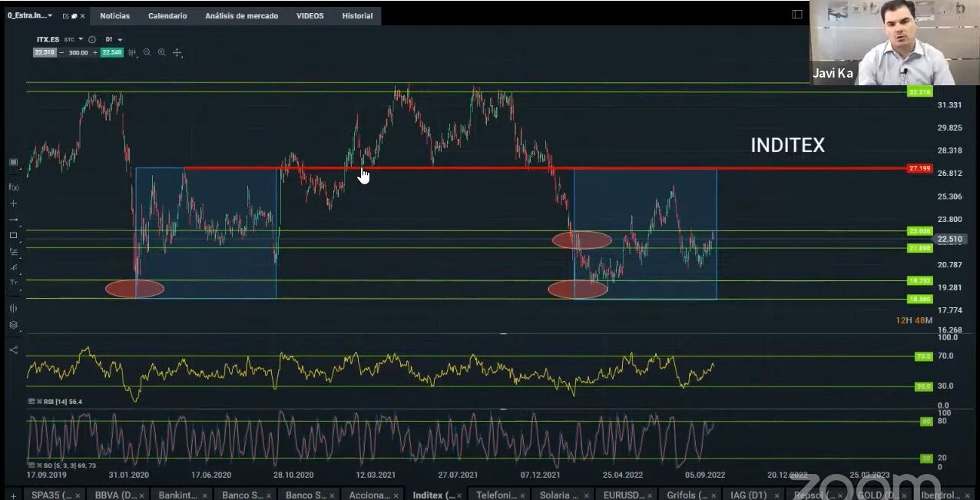The image size is (980, 500).
Task: Click the grey sell price 22.510 button
Action: pos(44,52)
